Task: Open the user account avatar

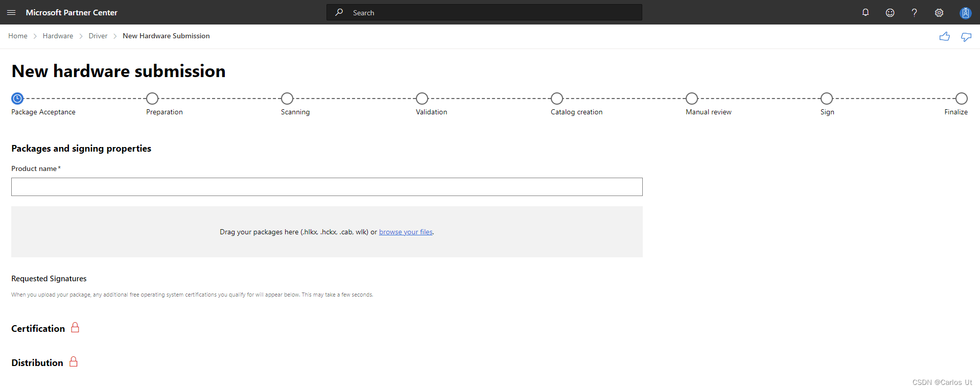Action: 965,12
